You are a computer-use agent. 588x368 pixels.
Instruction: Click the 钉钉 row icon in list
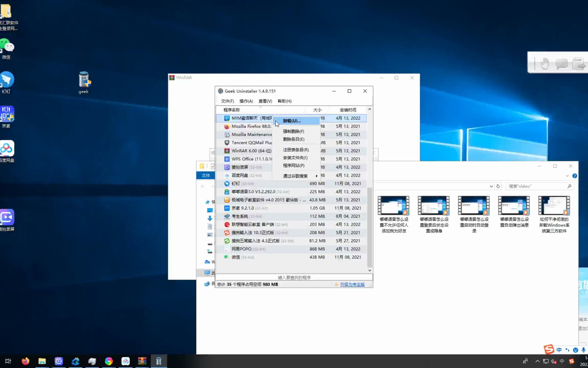(227, 184)
